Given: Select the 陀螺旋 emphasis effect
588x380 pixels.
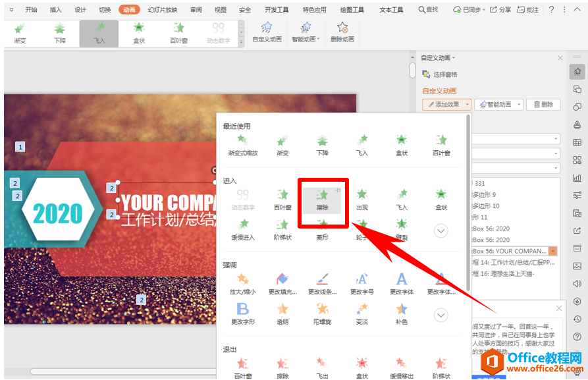Looking at the screenshot, I should pos(322,314).
